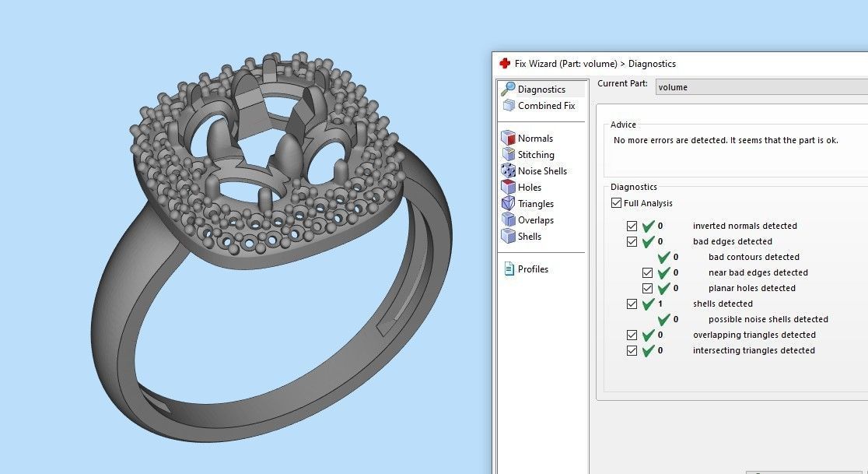The width and height of the screenshot is (868, 474).
Task: Click the Triangles cube icon
Action: click(x=508, y=203)
